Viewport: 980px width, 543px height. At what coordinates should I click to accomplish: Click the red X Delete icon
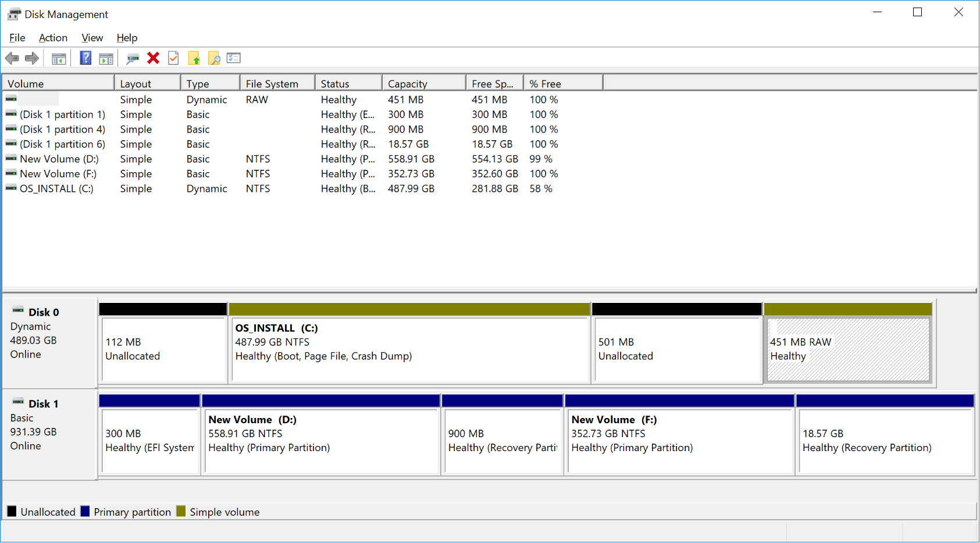click(x=154, y=58)
